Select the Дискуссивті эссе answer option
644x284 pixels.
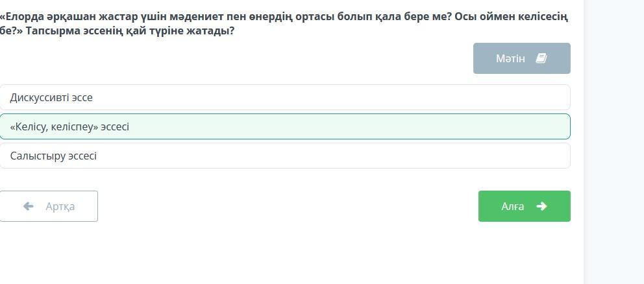[x=285, y=97]
